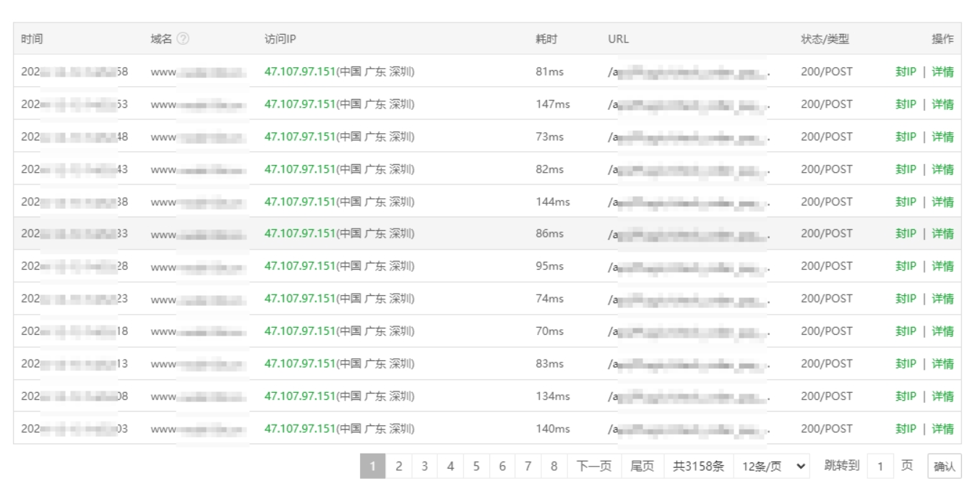980x502 pixels.
Task: Block IP for the 144ms request row
Action: (x=906, y=202)
